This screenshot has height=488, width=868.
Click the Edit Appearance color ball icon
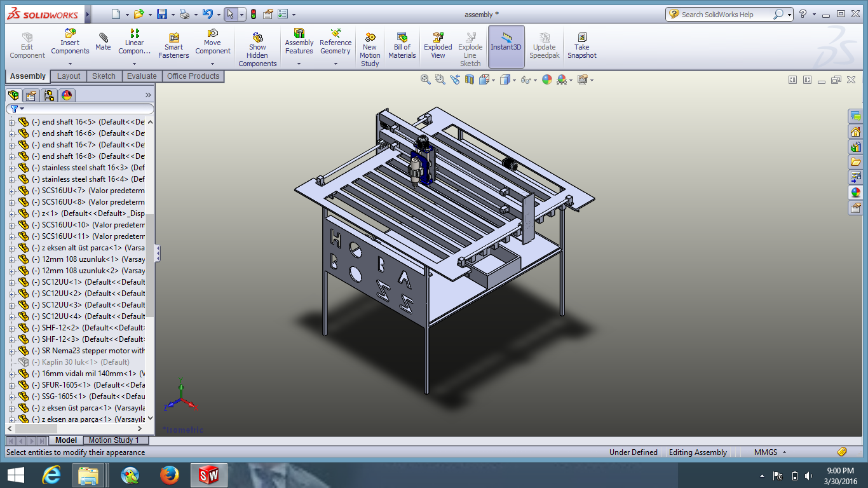pos(547,79)
